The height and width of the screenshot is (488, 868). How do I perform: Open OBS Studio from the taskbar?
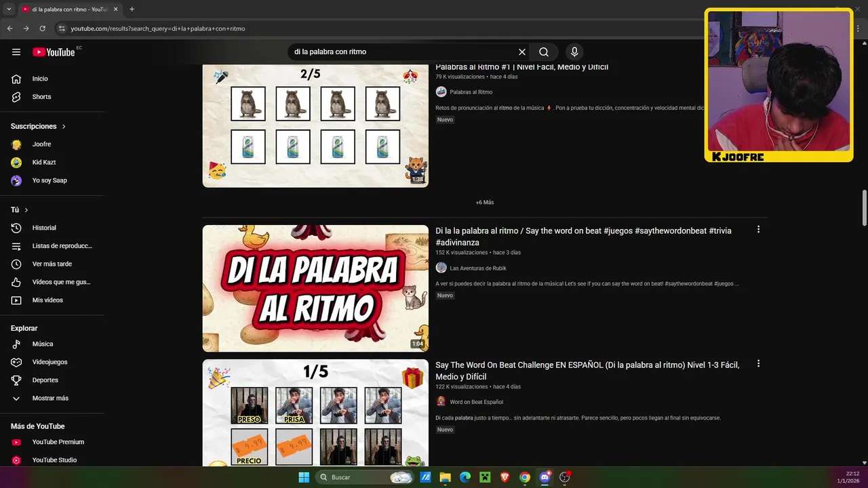pos(565,477)
